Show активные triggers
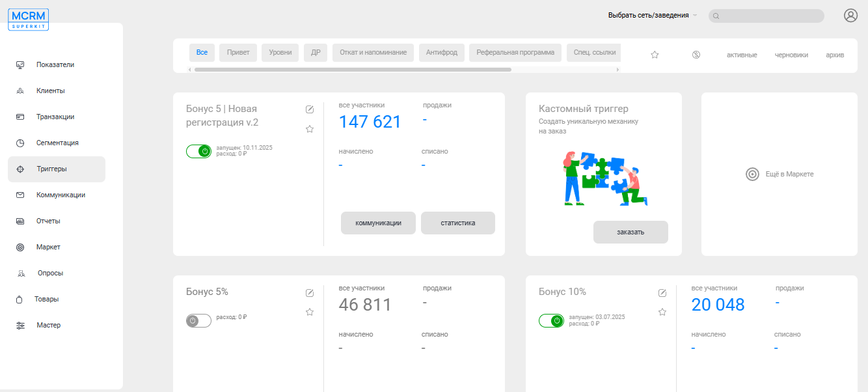The image size is (868, 392). [x=742, y=55]
